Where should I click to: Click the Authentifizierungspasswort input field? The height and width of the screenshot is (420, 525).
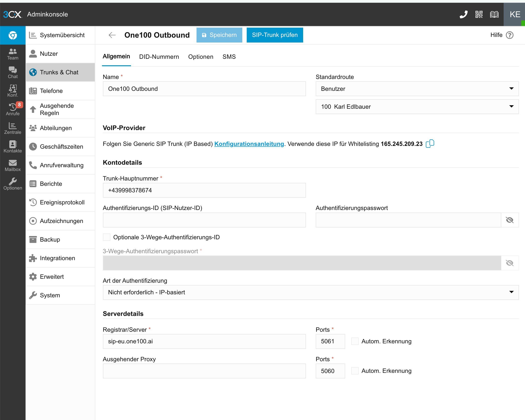[408, 220]
